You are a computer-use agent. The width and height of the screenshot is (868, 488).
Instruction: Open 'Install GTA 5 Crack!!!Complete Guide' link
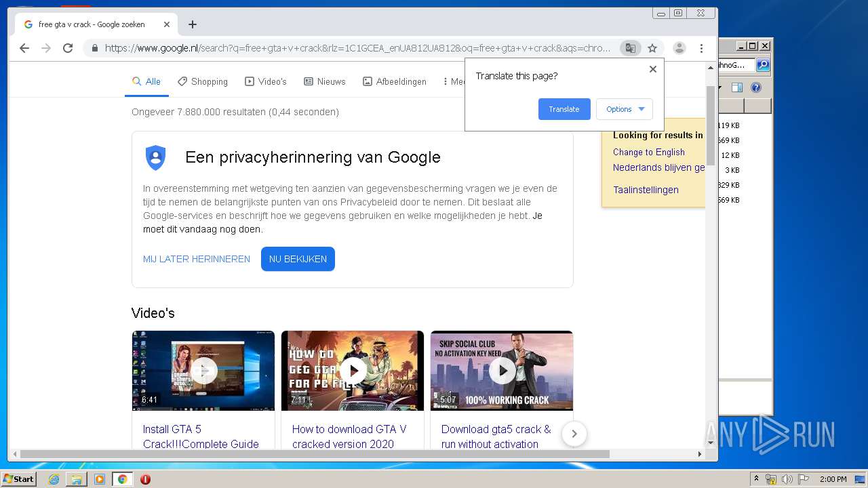(201, 436)
